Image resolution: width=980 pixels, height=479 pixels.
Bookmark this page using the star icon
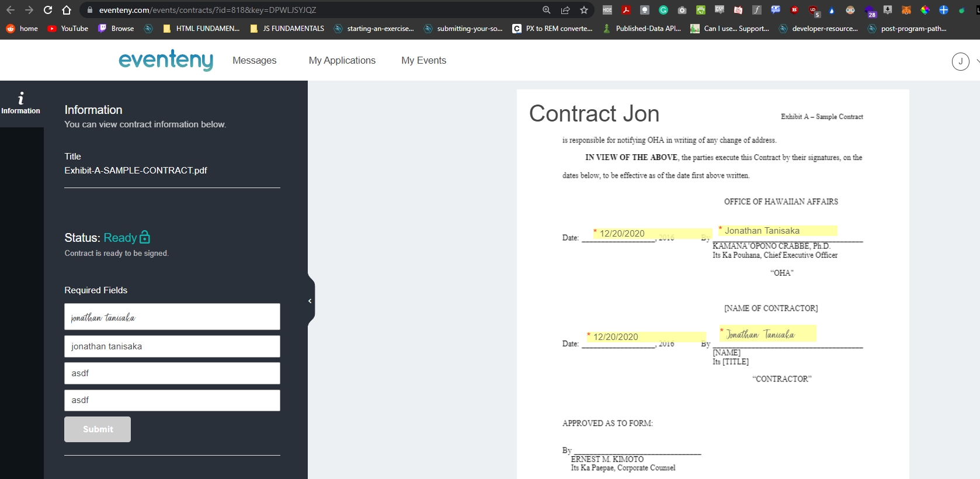(x=583, y=10)
